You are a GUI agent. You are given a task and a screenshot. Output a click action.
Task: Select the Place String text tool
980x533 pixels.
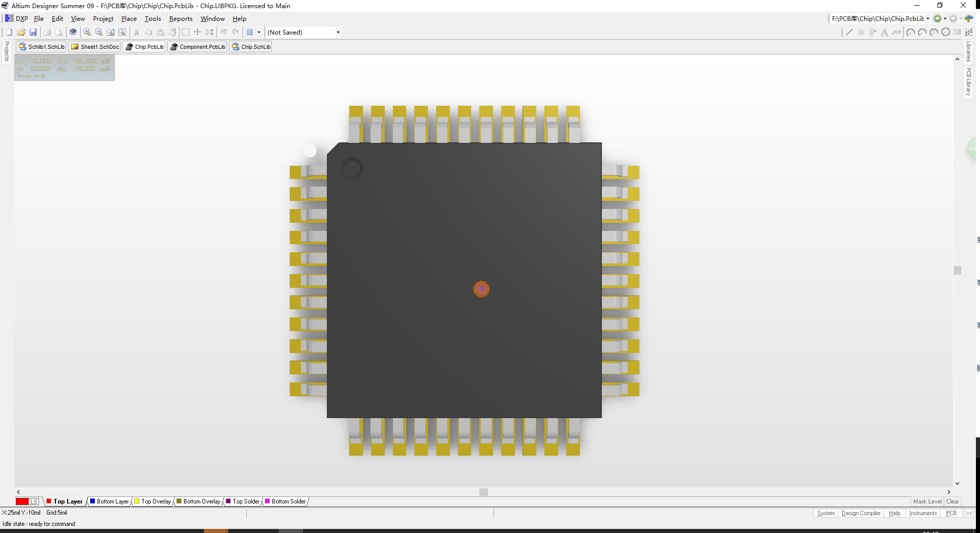pyautogui.click(x=884, y=32)
